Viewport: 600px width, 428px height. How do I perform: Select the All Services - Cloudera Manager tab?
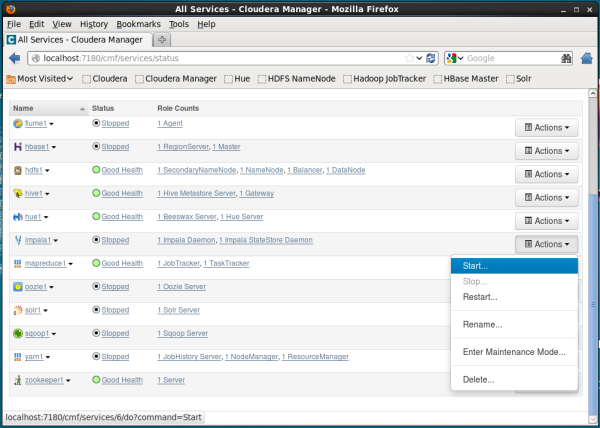pyautogui.click(x=78, y=40)
